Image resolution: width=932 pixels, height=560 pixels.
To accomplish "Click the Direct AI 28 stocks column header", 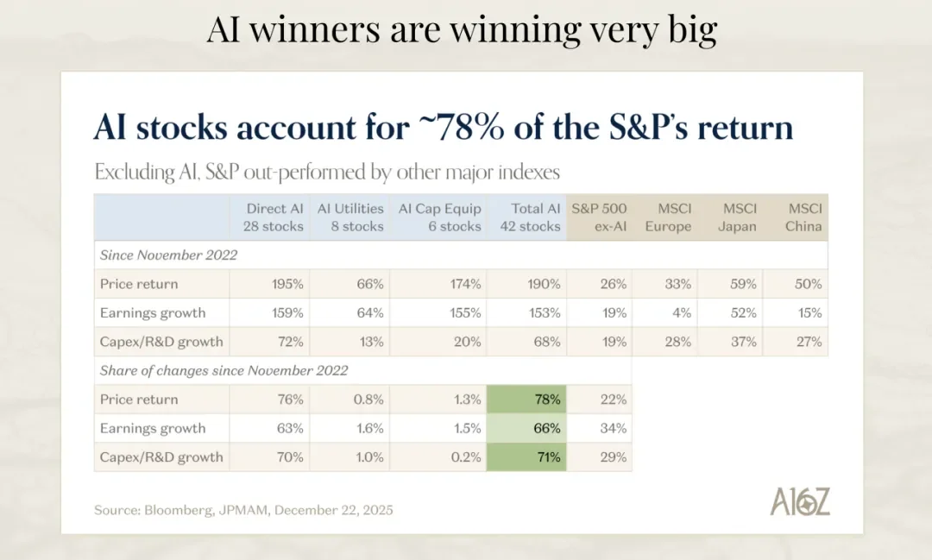I will pos(274,217).
